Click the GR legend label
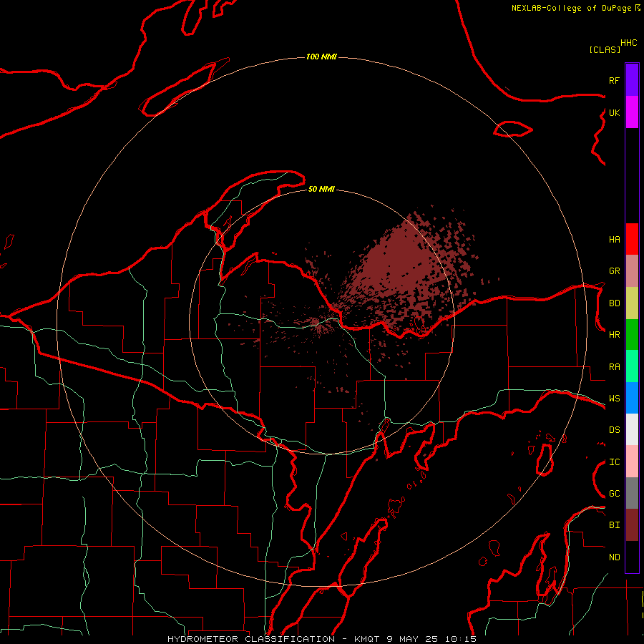This screenshot has width=644, height=644. (614, 271)
